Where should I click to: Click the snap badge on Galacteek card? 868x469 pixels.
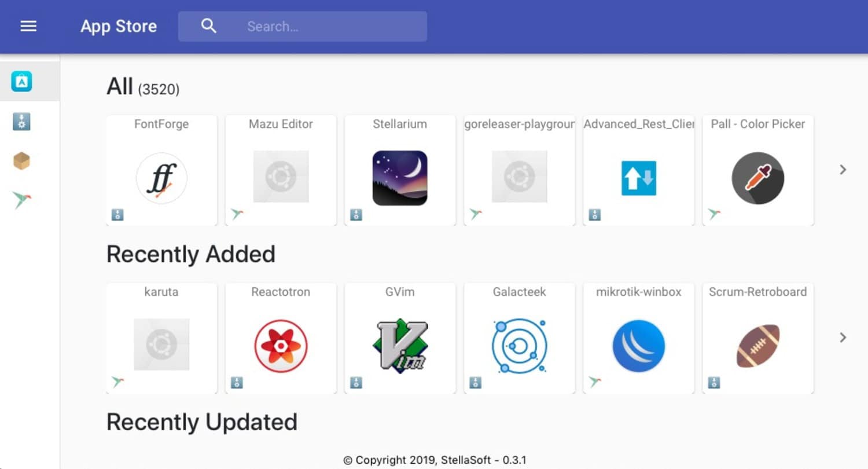pyautogui.click(x=475, y=383)
